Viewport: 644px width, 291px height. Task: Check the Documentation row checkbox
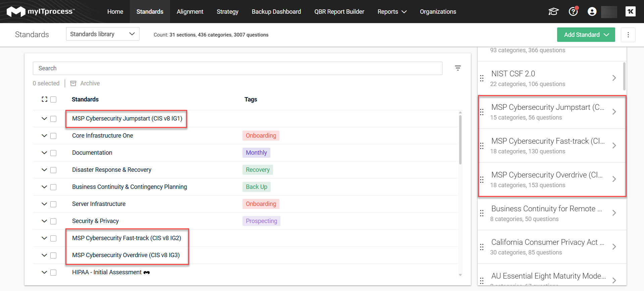click(x=53, y=153)
